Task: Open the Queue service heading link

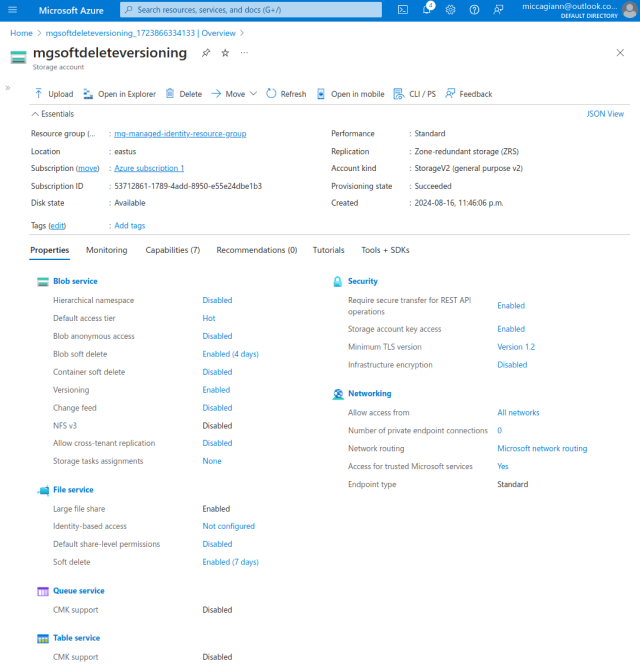Action: click(79, 591)
